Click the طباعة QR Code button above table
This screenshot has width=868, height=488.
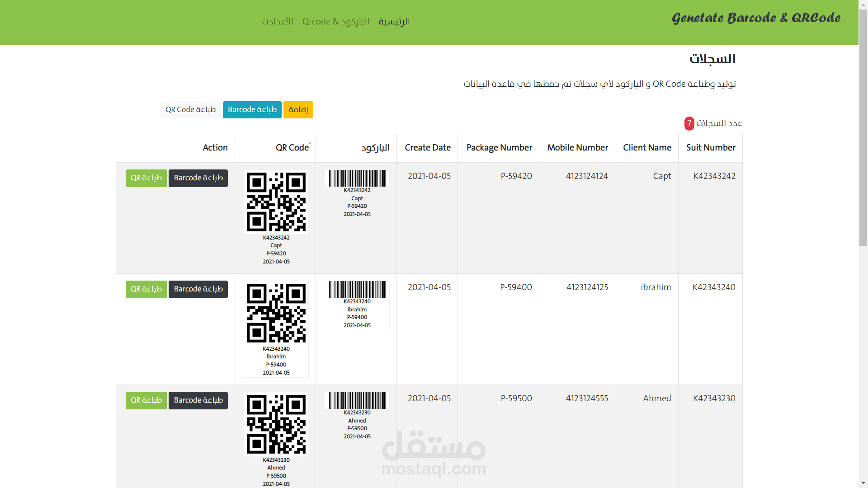pyautogui.click(x=191, y=110)
